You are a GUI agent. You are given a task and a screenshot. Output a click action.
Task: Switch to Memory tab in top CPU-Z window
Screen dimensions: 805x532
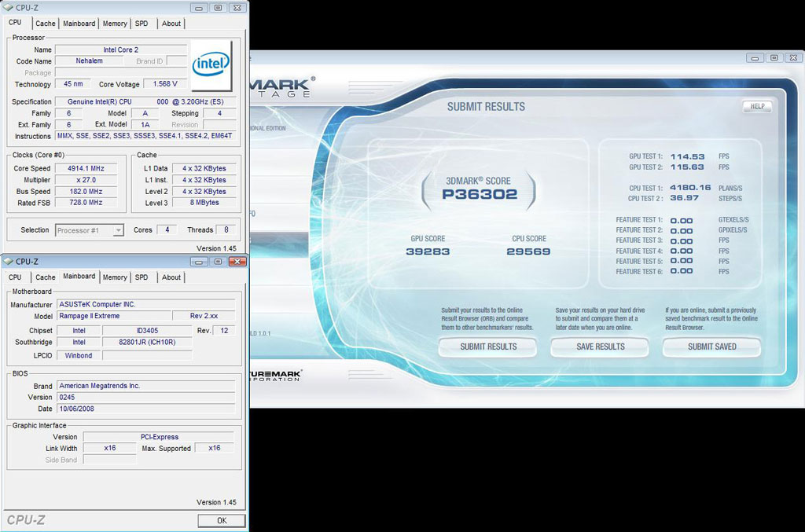pyautogui.click(x=115, y=23)
